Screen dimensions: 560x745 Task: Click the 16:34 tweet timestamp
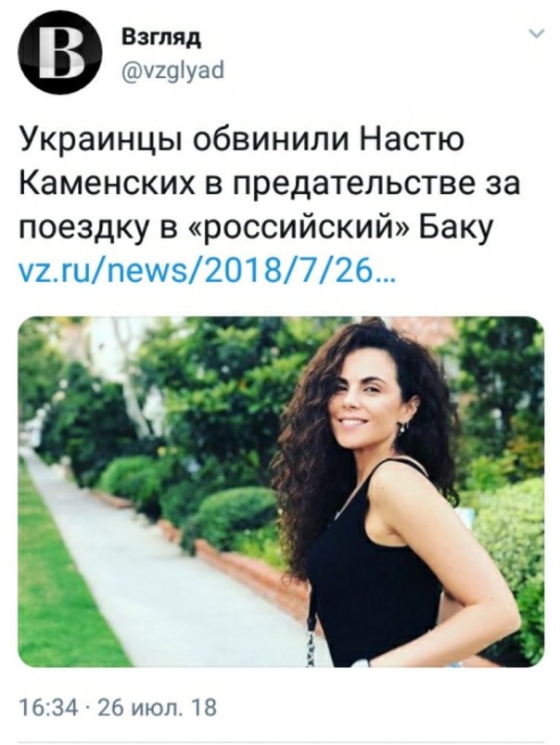pyautogui.click(x=48, y=707)
